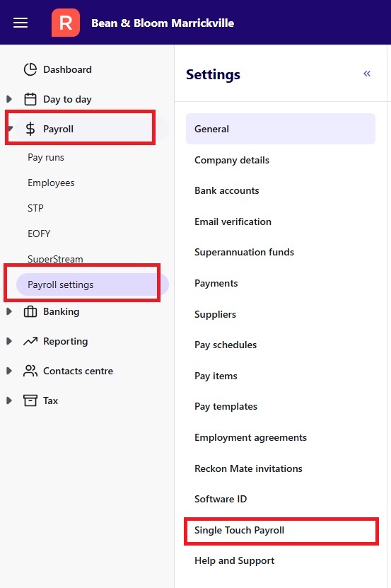Open Software ID settings

coord(221,499)
